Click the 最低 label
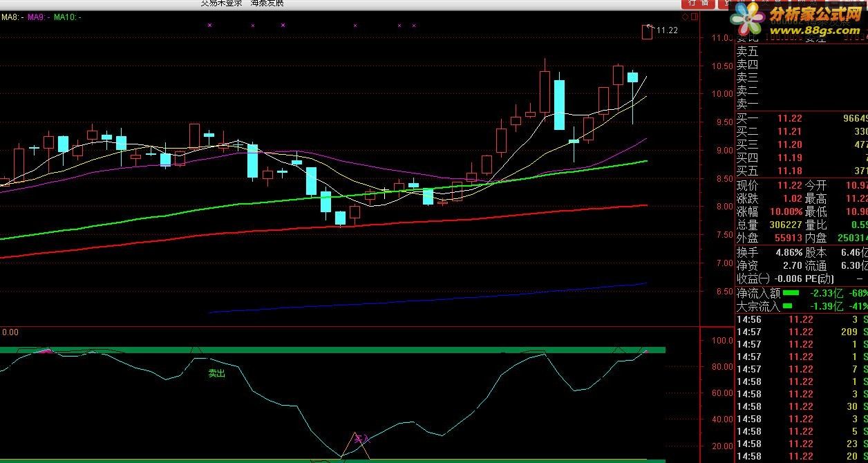This screenshot has width=868, height=463. 816,212
